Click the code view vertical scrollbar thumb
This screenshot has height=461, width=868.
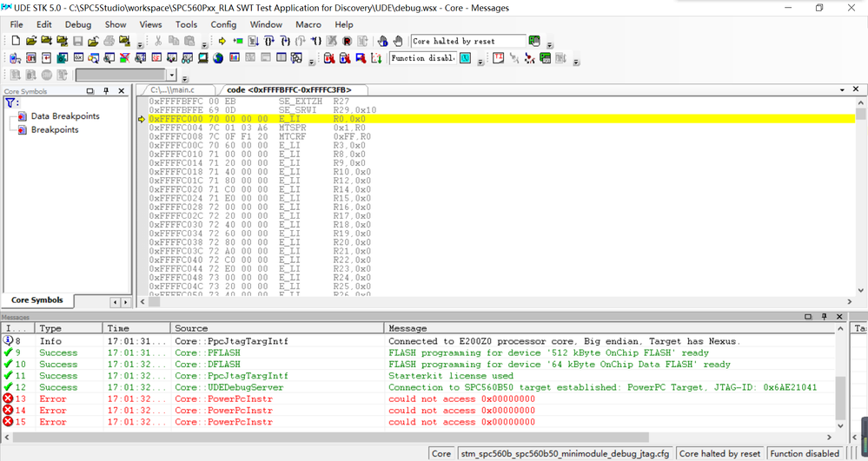tap(860, 114)
